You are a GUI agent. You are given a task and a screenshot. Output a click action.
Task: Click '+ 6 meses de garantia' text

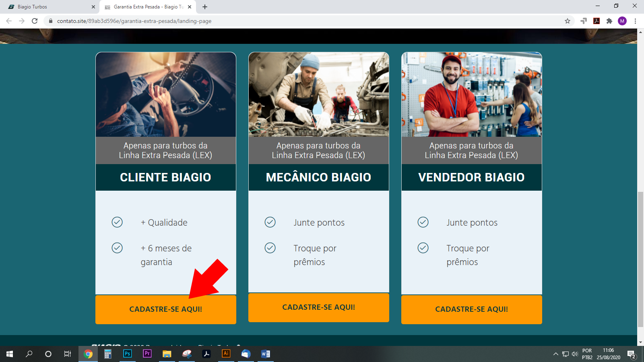click(x=166, y=255)
